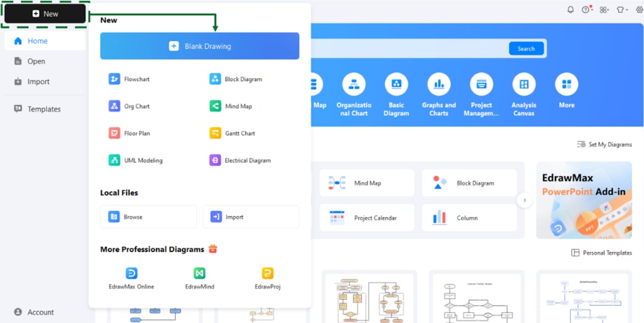This screenshot has width=644, height=323.
Task: Open the blue flowchart template thumbnail
Action: (584, 297)
